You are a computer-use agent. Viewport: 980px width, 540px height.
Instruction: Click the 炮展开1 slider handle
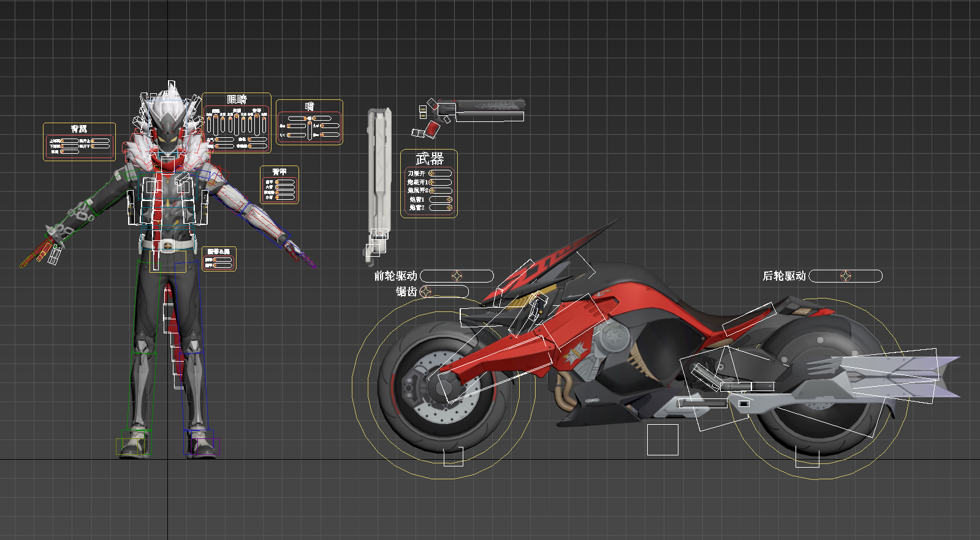[432, 182]
